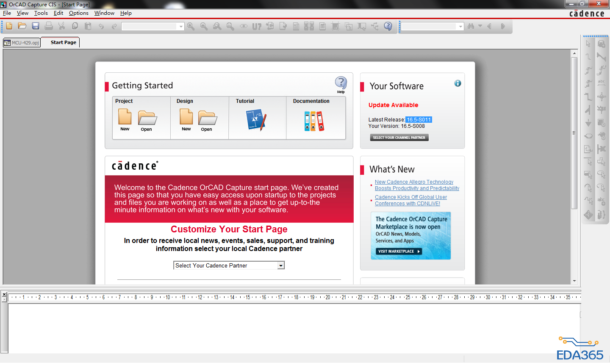The image size is (610, 364).
Task: Open the Tools menu
Action: (41, 13)
